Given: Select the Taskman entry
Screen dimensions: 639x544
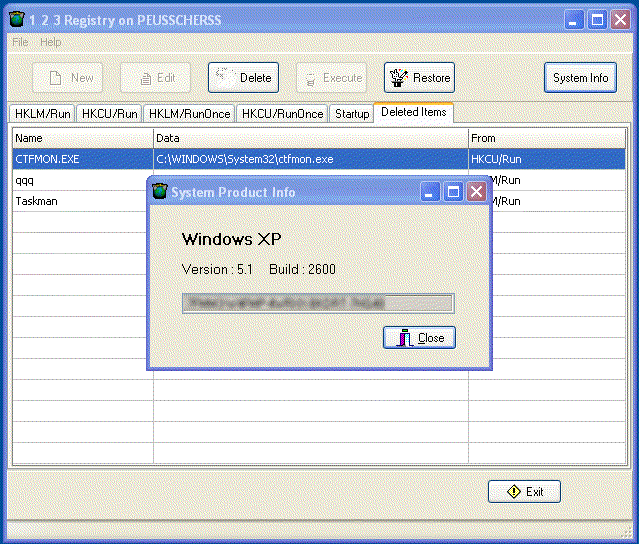Looking at the screenshot, I should 36,201.
